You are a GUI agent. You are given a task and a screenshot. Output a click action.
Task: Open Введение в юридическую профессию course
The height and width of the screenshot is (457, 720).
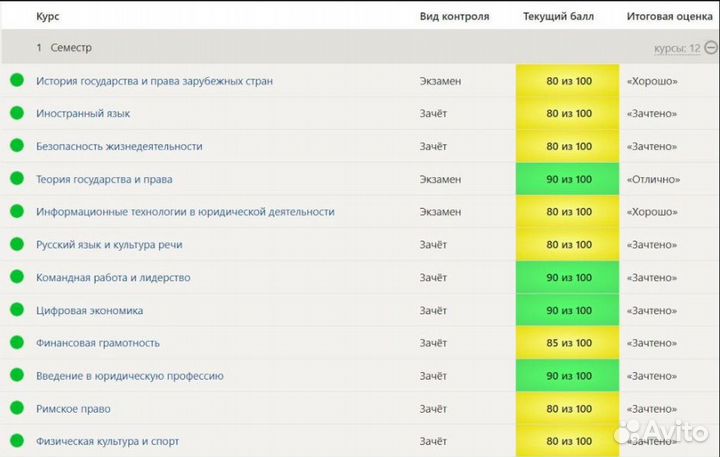click(130, 376)
